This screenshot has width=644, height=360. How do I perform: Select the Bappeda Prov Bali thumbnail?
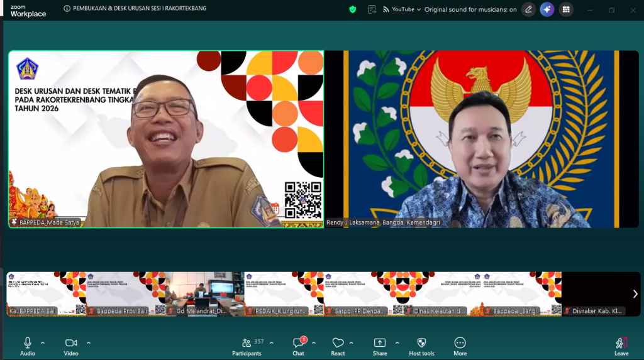pos(126,294)
